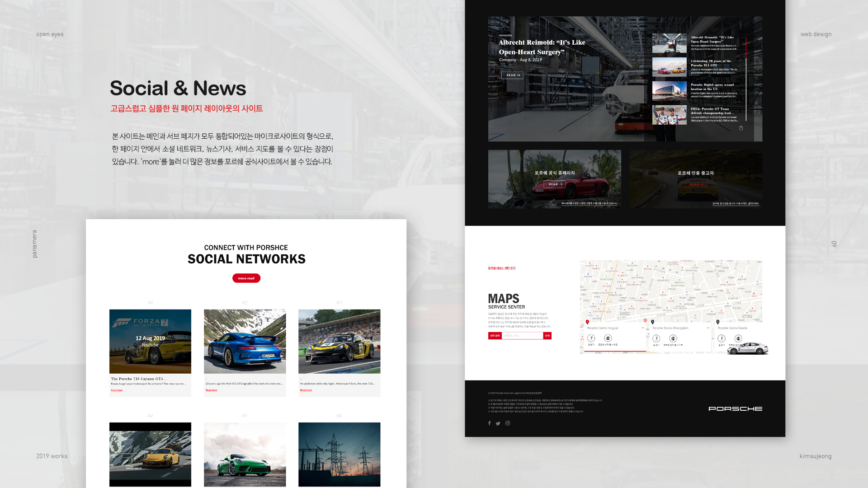Click the dark map pin above Porsche Centre Daechi

coord(718,322)
